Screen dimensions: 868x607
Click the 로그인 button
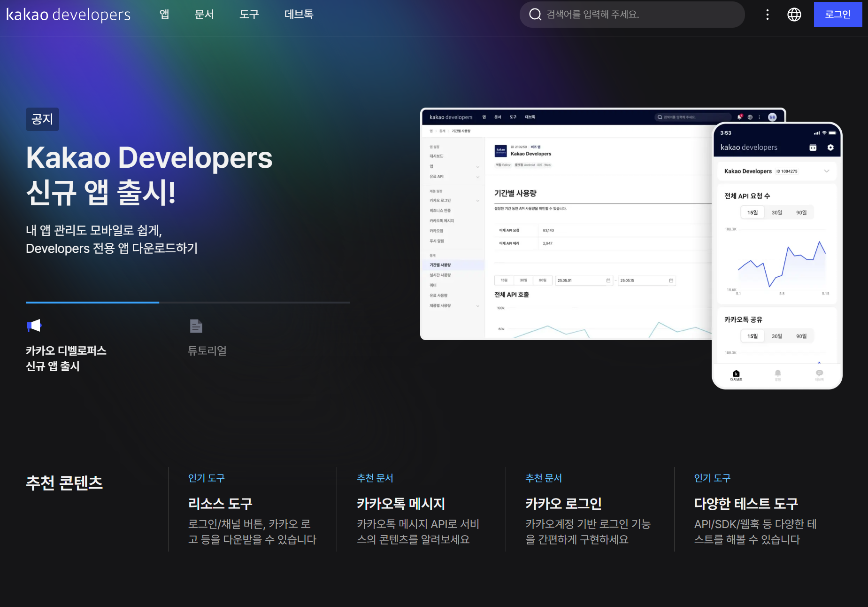click(x=838, y=15)
